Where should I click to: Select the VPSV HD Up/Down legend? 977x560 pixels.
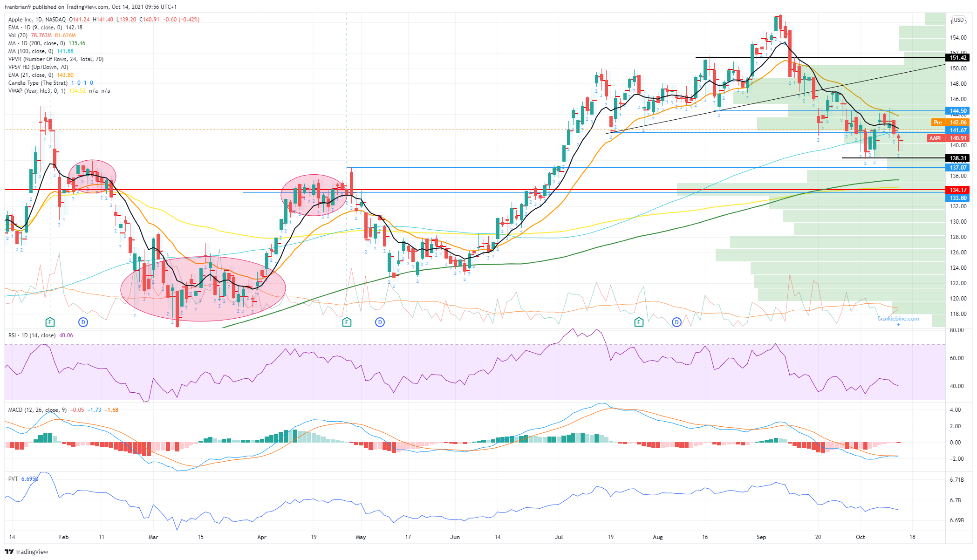[38, 67]
